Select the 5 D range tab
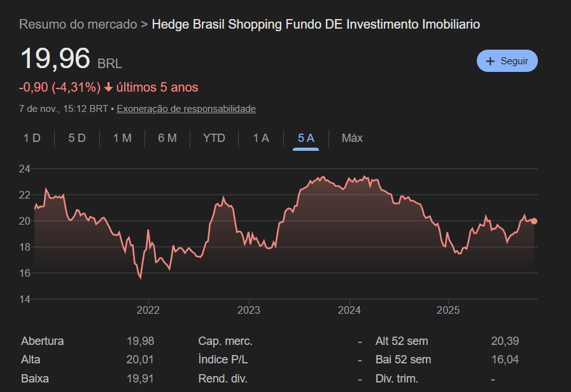 (x=77, y=138)
